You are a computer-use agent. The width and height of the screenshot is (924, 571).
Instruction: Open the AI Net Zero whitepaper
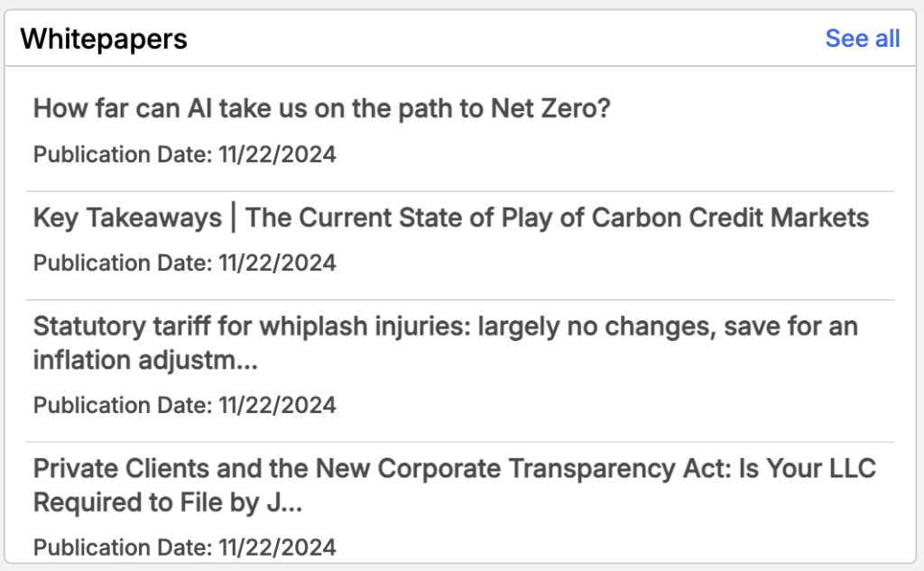coord(322,109)
